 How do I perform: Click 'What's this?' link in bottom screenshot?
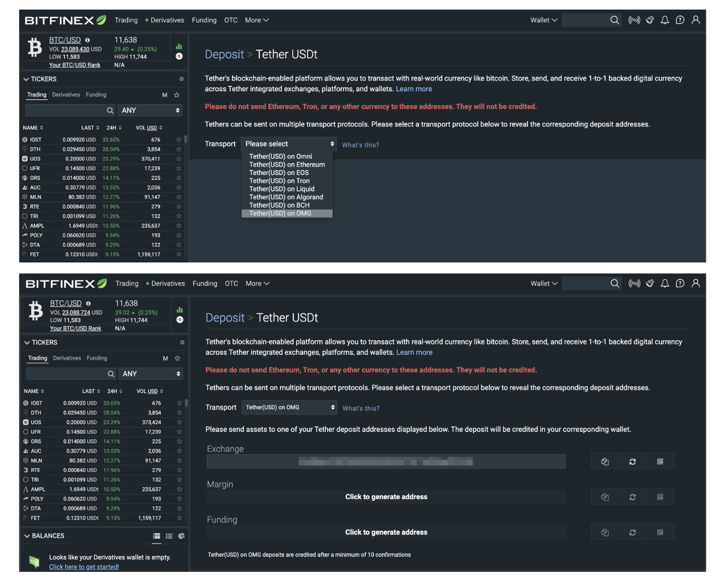point(361,408)
